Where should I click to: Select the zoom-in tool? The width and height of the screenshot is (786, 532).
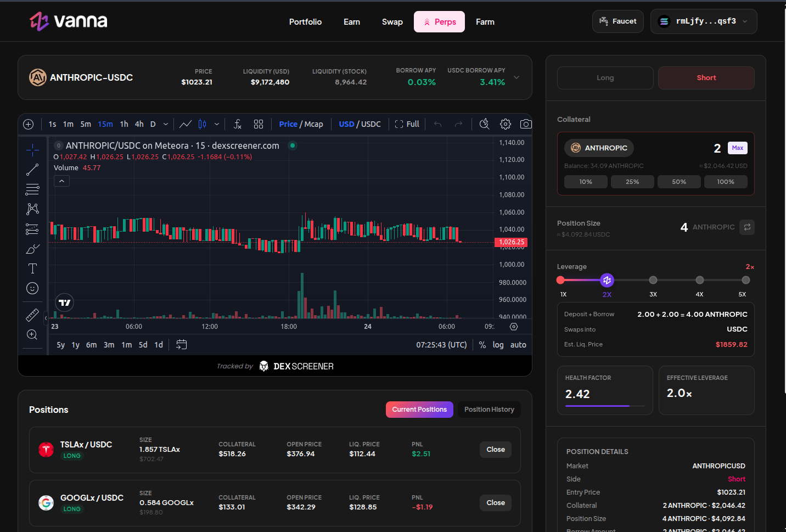click(32, 335)
